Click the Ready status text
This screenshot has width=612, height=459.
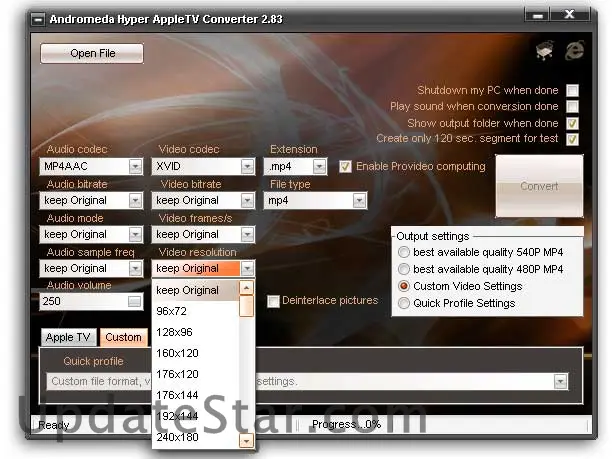54,425
